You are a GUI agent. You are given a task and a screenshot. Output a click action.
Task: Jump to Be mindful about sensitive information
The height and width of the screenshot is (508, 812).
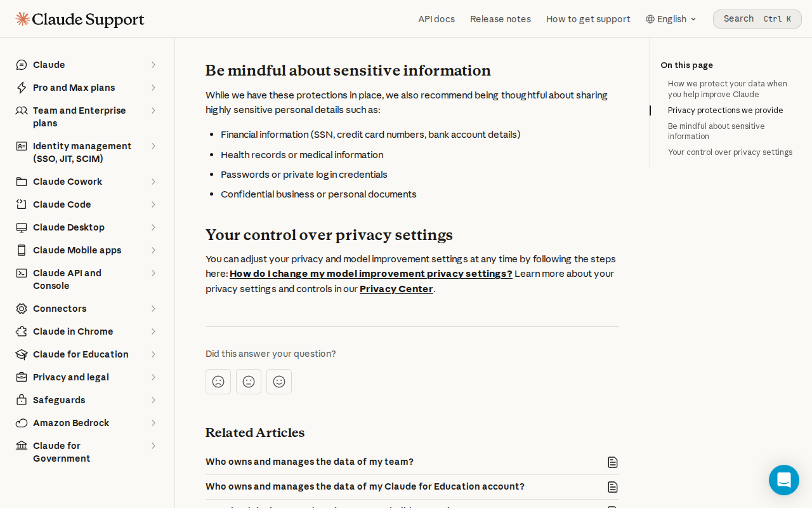tap(716, 131)
